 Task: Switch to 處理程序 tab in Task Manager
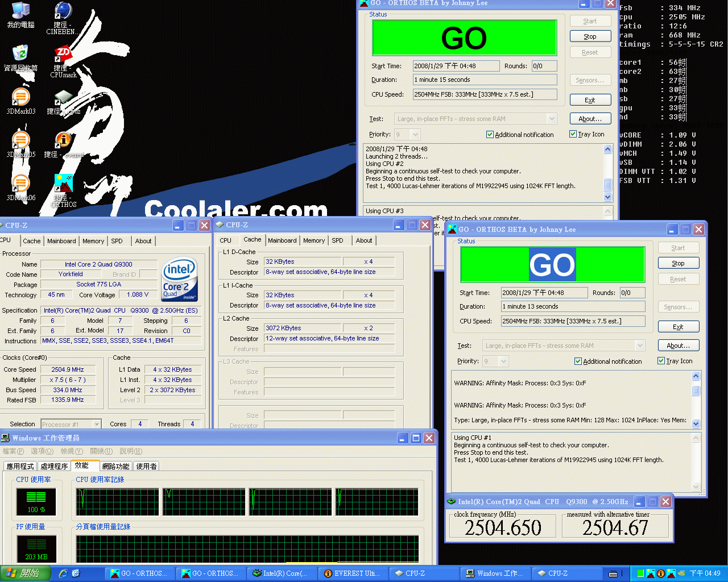coord(54,466)
